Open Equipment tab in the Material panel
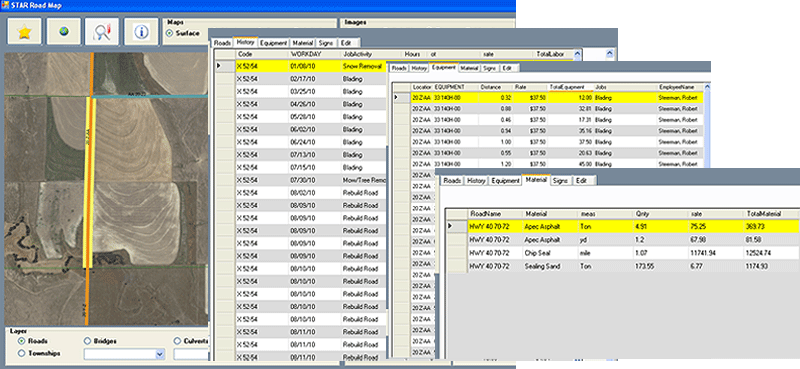Viewport: 800px width, 369px height. click(x=505, y=181)
